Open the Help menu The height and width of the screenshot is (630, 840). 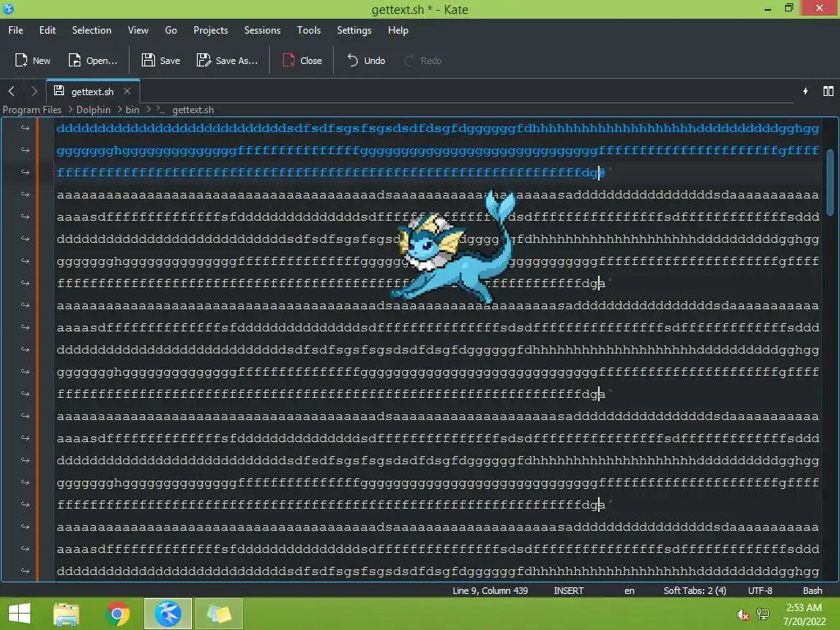coord(398,30)
